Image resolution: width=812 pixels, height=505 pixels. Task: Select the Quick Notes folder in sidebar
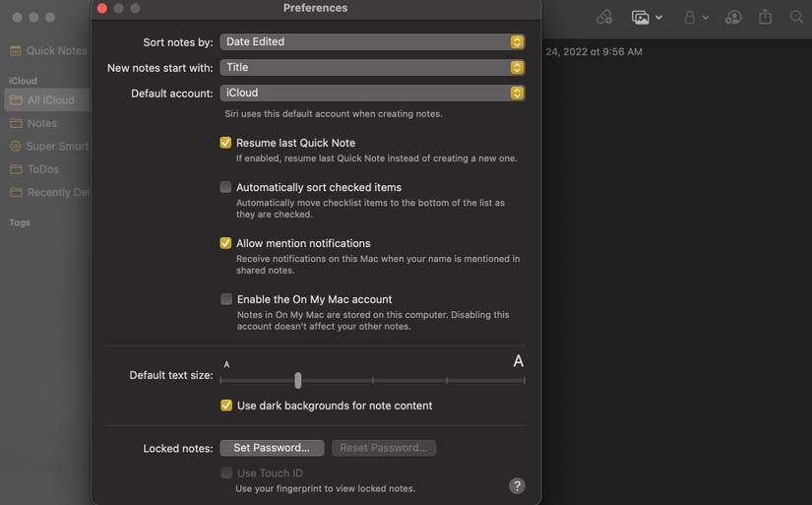pyautogui.click(x=47, y=51)
